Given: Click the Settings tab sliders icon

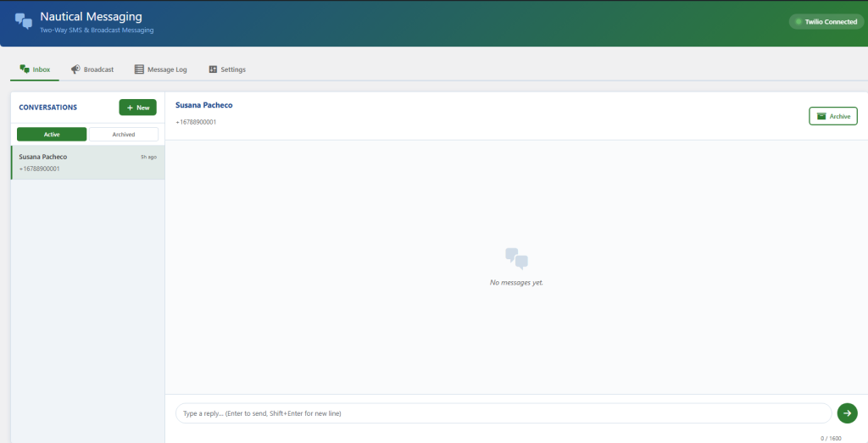Looking at the screenshot, I should tap(213, 69).
